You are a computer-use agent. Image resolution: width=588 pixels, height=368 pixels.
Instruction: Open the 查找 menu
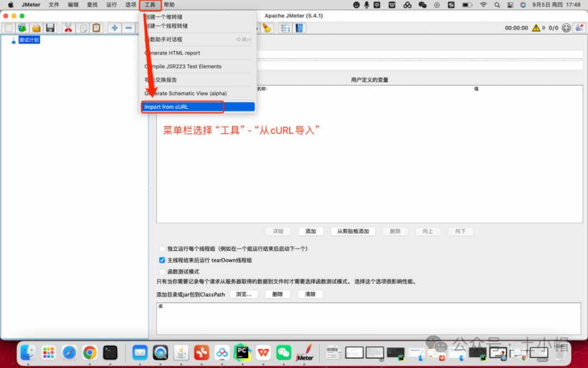coord(92,5)
